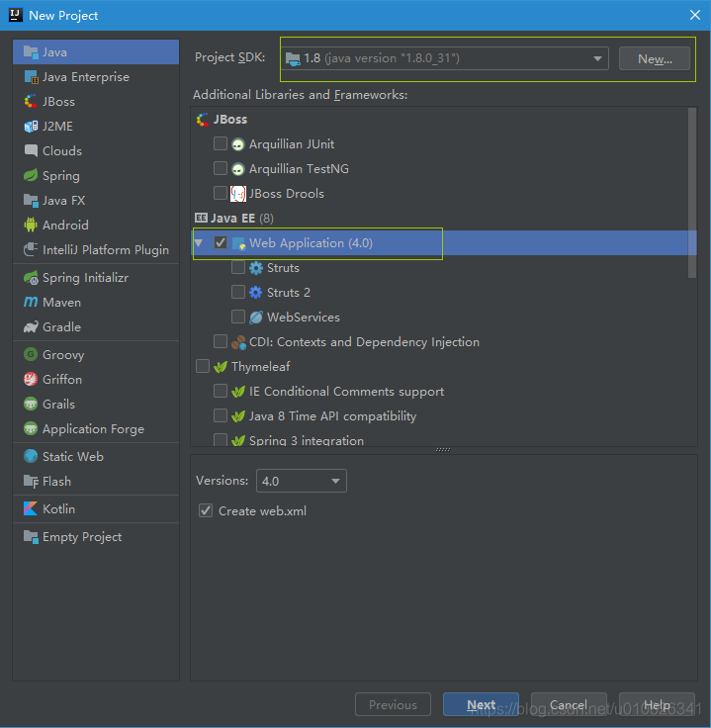
Task: Uncheck the Web Application (4.0) checkbox
Action: [x=220, y=242]
